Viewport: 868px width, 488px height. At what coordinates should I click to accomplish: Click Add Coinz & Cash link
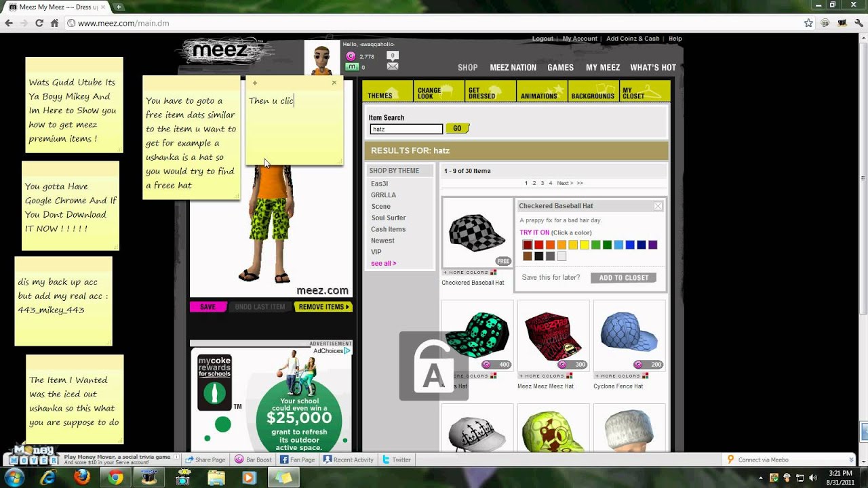633,39
